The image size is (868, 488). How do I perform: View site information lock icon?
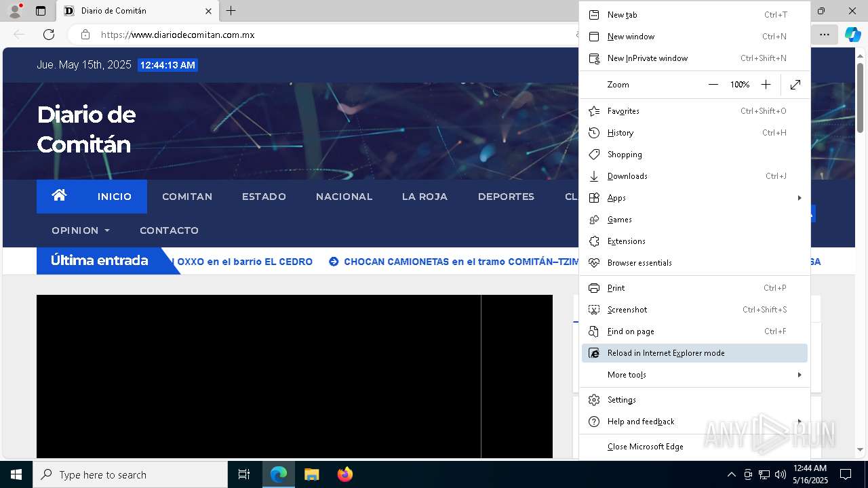point(85,35)
